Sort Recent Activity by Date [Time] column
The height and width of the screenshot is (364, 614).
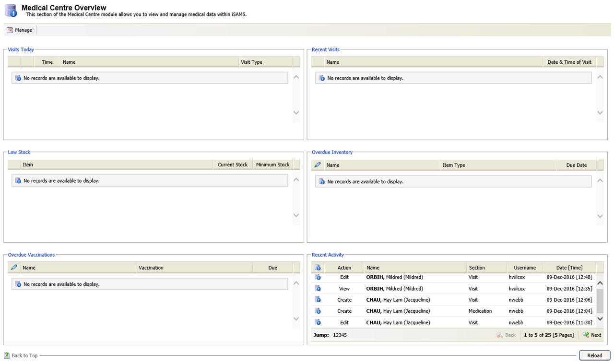click(x=569, y=268)
